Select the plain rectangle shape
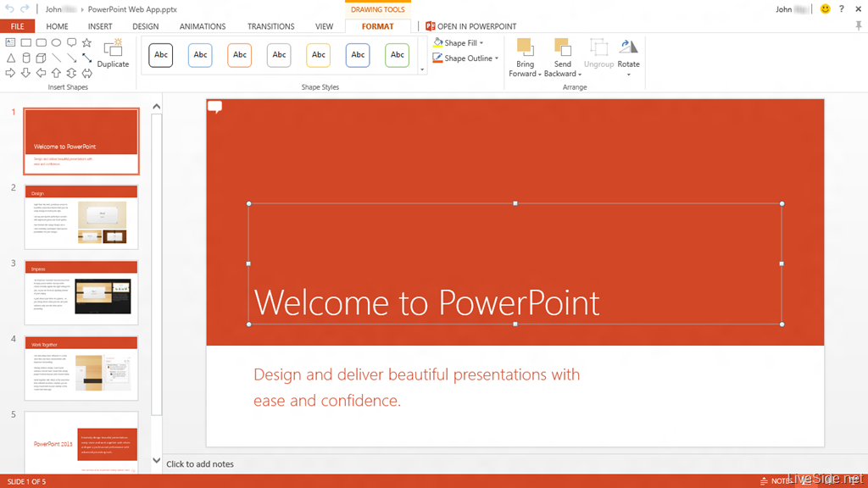 pyautogui.click(x=26, y=42)
